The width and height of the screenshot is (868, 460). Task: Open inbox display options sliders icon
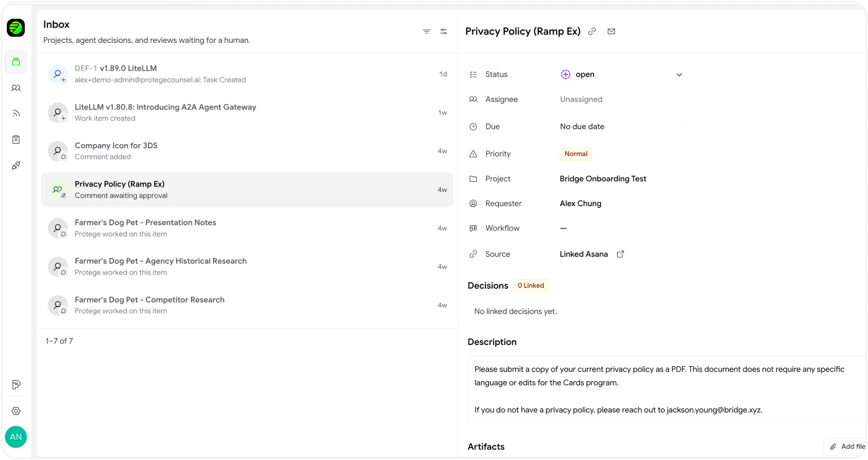point(444,32)
